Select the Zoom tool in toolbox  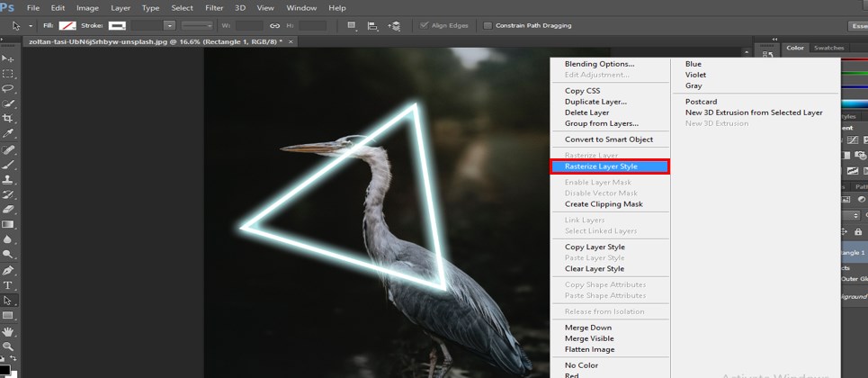point(8,346)
